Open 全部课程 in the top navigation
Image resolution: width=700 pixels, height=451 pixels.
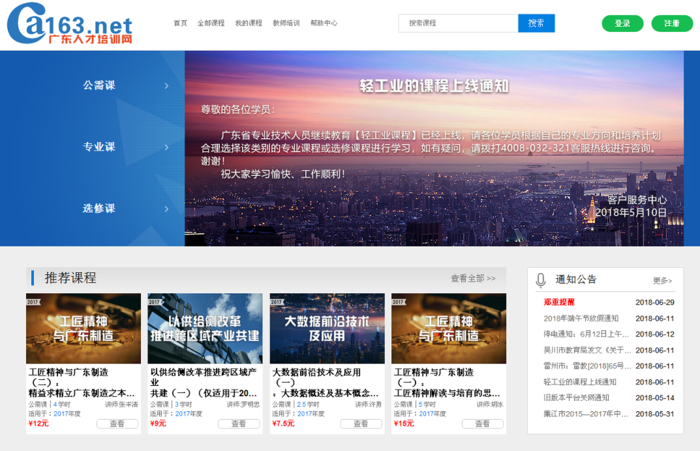coord(211,23)
